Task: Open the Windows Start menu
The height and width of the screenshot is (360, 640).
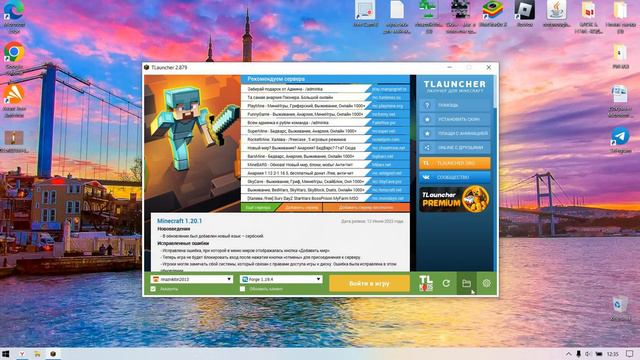Action: click(6, 354)
